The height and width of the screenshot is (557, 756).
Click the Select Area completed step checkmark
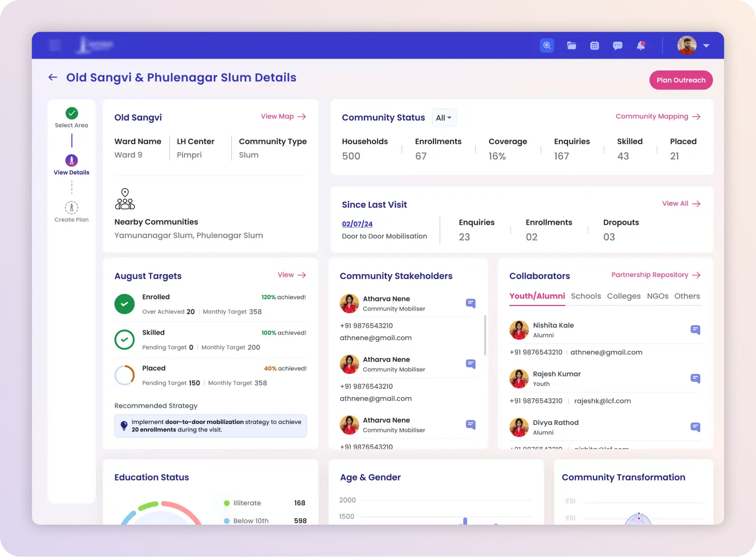72,113
